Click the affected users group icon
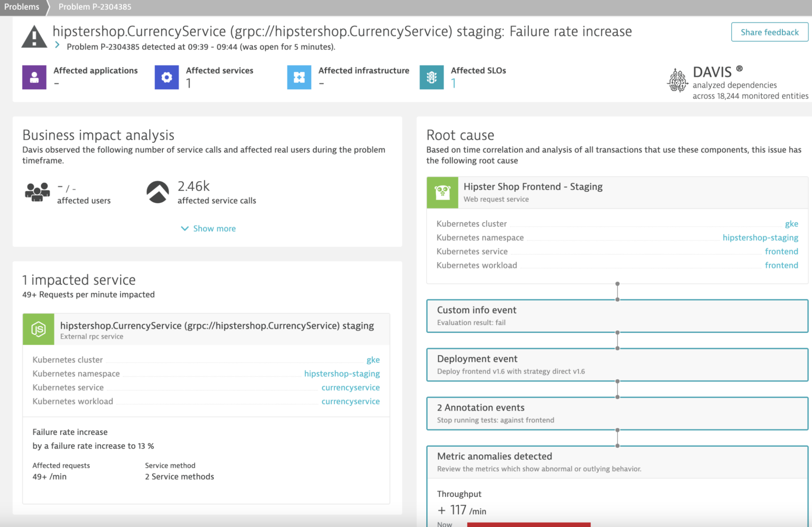The width and height of the screenshot is (812, 527). pos(37,192)
